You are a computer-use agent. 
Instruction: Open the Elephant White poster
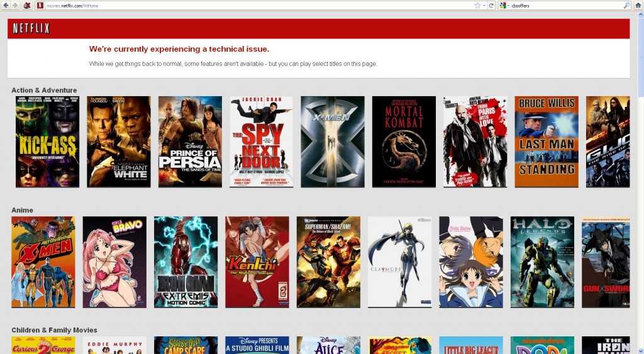119,141
